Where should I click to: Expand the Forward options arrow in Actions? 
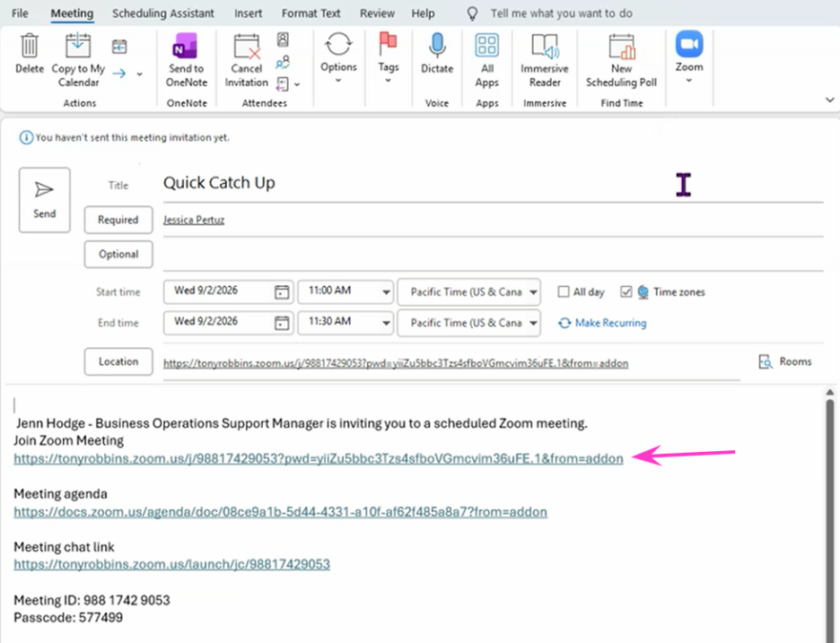click(x=139, y=74)
